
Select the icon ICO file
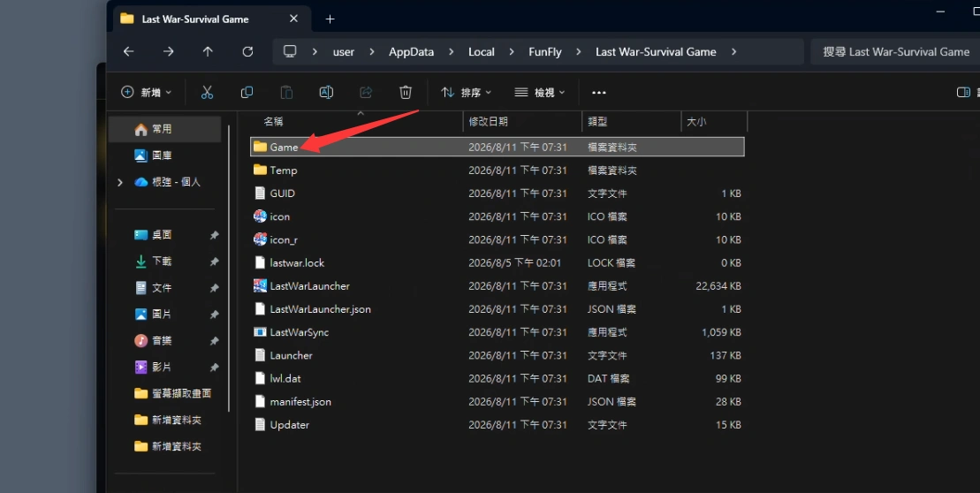tap(498, 216)
